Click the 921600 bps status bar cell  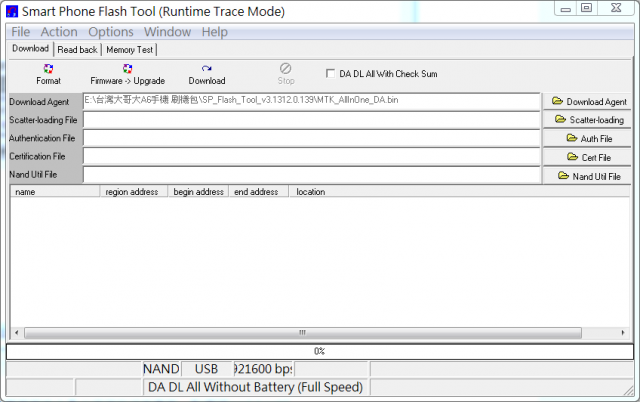[x=263, y=369]
